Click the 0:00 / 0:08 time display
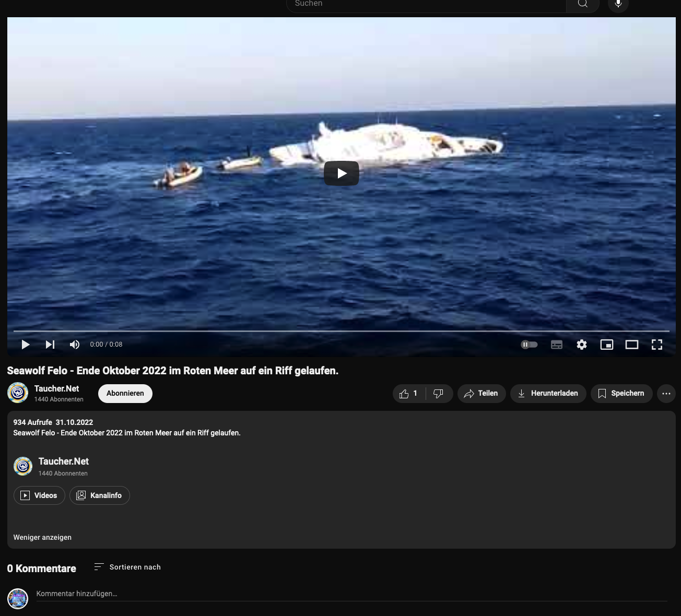 click(106, 345)
